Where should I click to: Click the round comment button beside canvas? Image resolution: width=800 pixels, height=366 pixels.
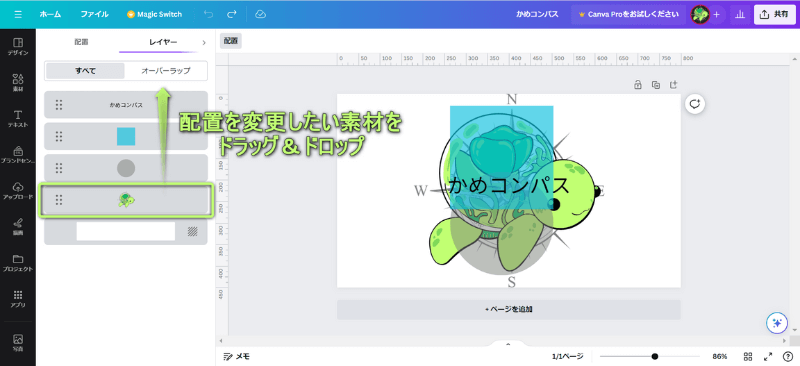[x=694, y=104]
